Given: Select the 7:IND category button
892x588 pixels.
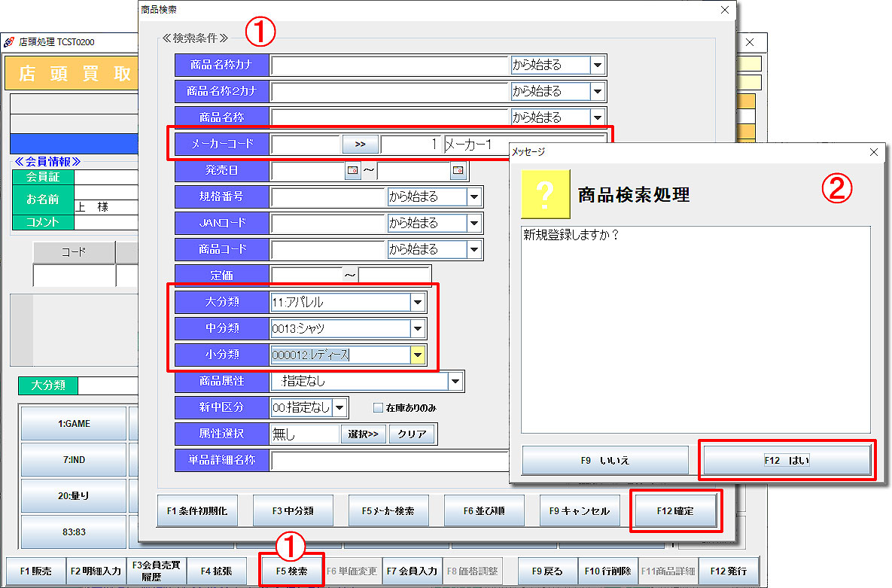Looking at the screenshot, I should [x=74, y=459].
